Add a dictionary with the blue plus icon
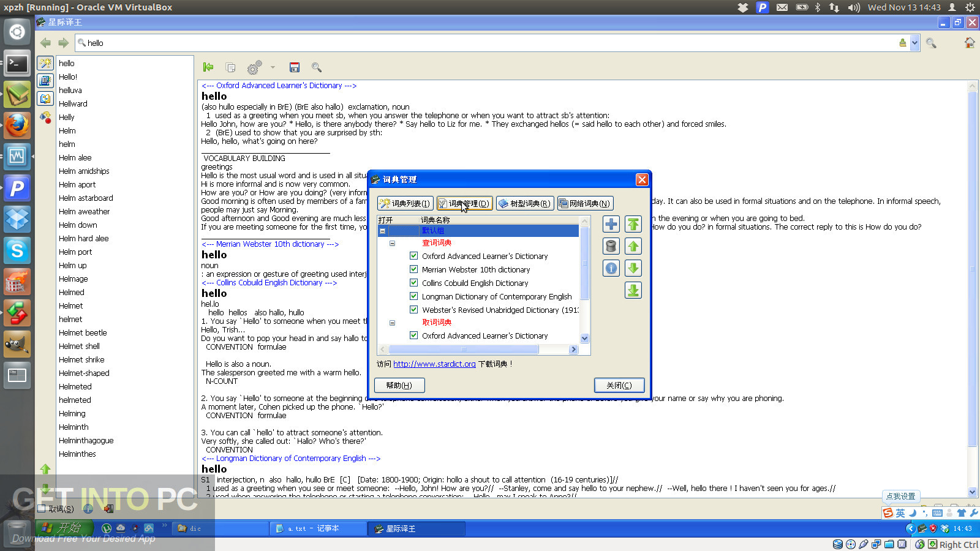The width and height of the screenshot is (980, 551). 611,224
